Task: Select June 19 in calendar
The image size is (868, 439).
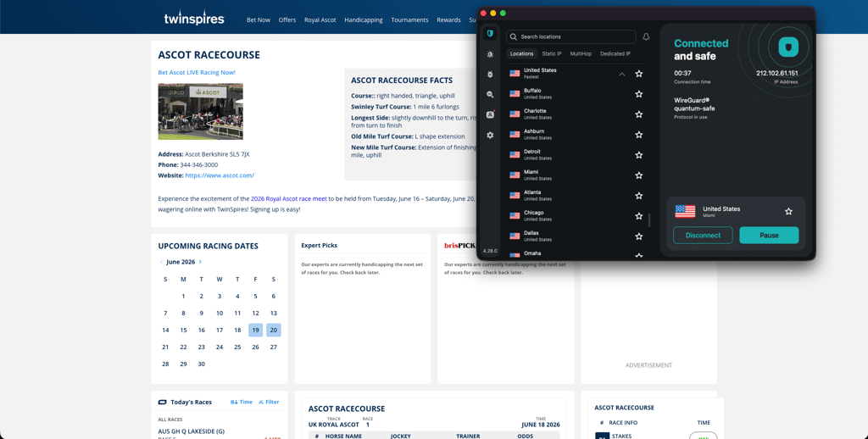Action: tap(255, 330)
